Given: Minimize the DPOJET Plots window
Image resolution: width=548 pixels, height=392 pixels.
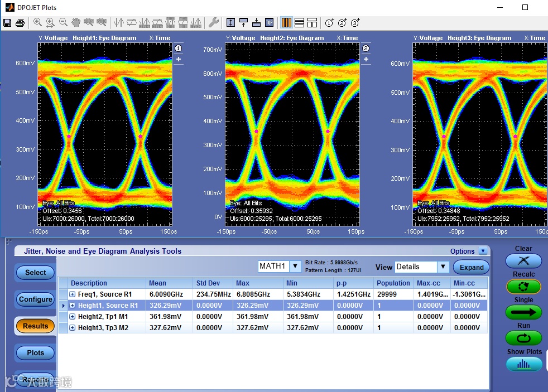Looking at the screenshot, I should coord(500,7).
